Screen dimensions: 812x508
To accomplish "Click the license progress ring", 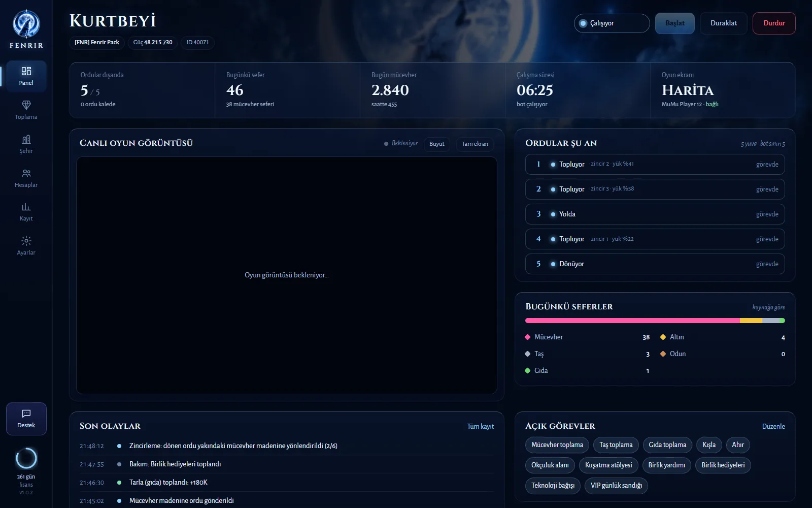I will 26,459.
